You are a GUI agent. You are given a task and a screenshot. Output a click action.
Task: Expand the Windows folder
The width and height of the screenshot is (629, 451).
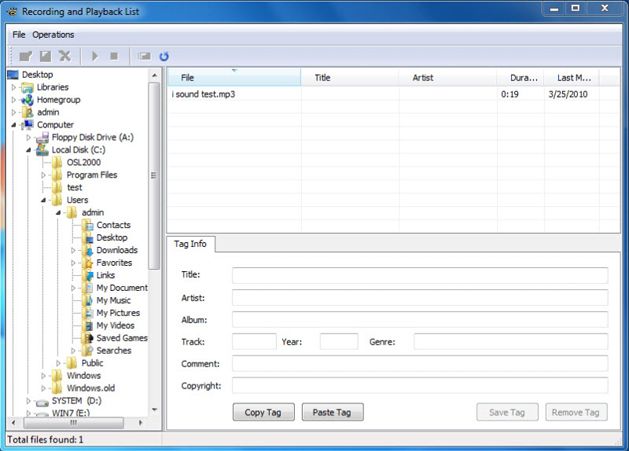(44, 376)
